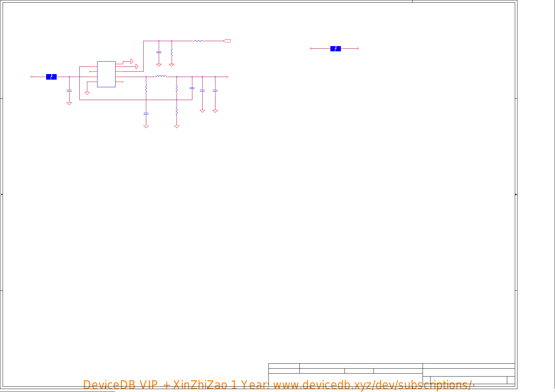Select the blue jumper symbol on the input line

pyautogui.click(x=51, y=77)
